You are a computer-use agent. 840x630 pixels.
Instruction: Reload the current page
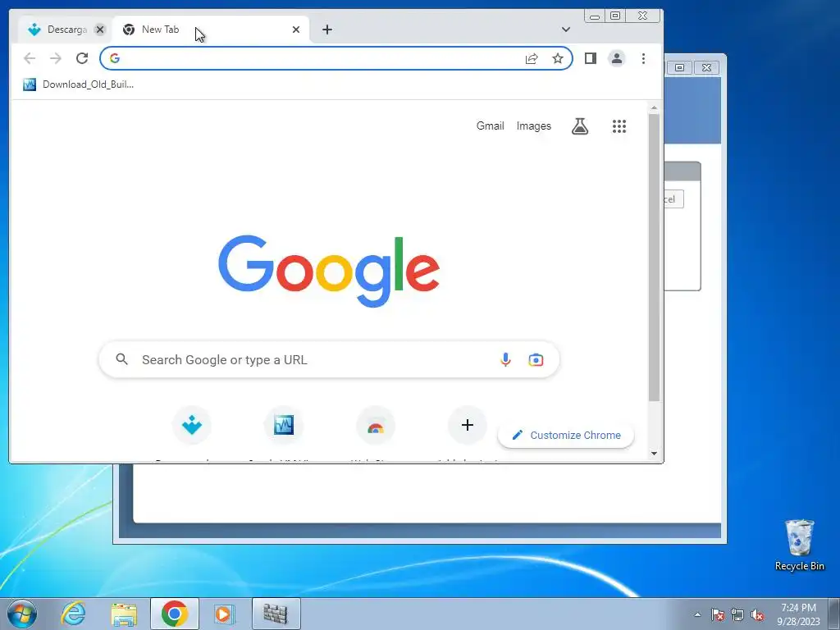[x=82, y=58]
